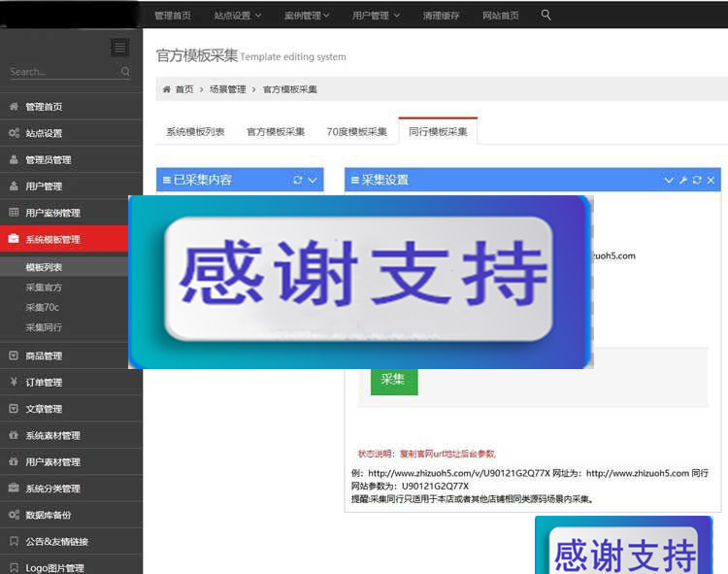Close the 采集设置 panel with the X icon
The width and height of the screenshot is (728, 574).
[711, 181]
